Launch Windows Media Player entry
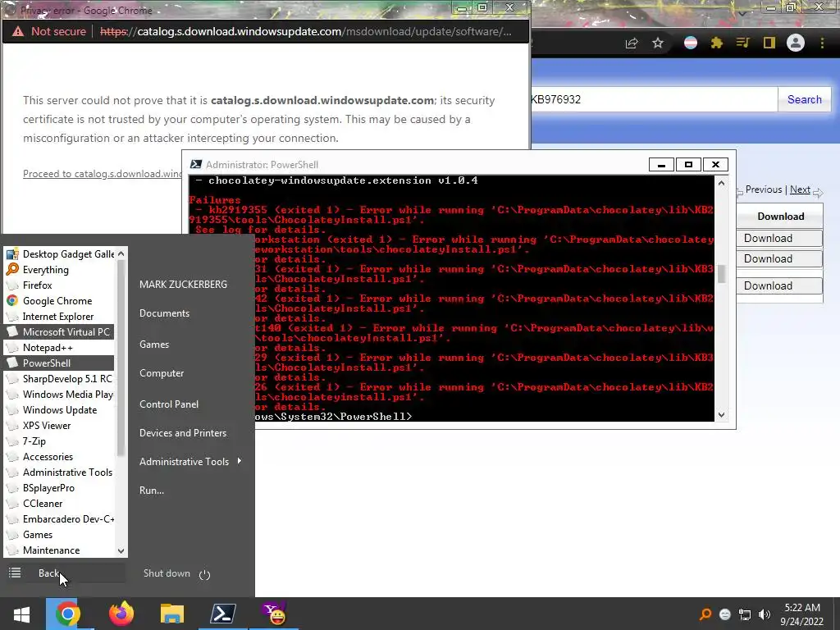Screen dimensions: 840x630 pyautogui.click(x=60, y=394)
